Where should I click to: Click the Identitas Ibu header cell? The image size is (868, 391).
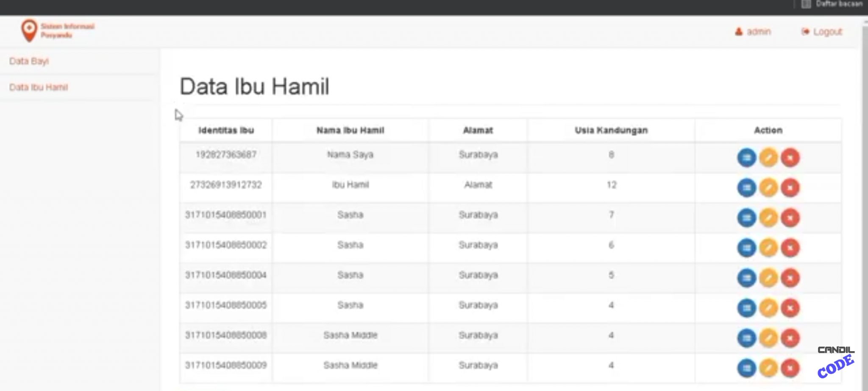pyautogui.click(x=226, y=130)
